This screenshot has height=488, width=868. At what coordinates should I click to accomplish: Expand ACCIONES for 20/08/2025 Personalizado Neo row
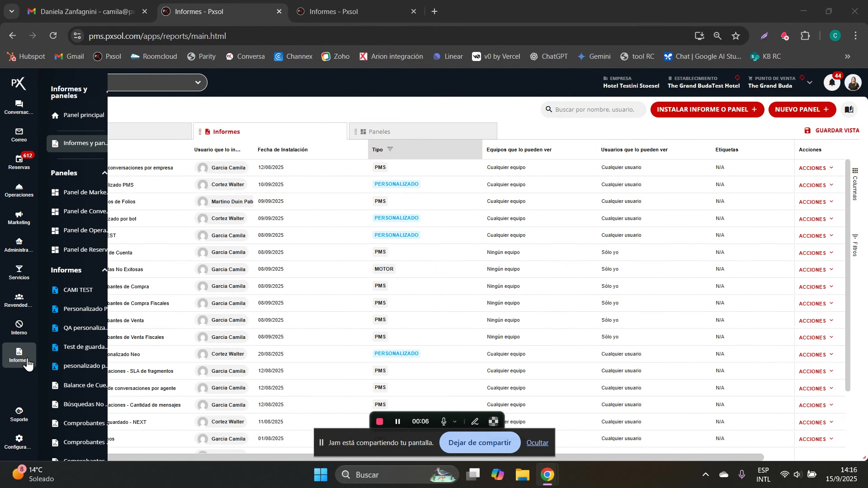(x=816, y=355)
